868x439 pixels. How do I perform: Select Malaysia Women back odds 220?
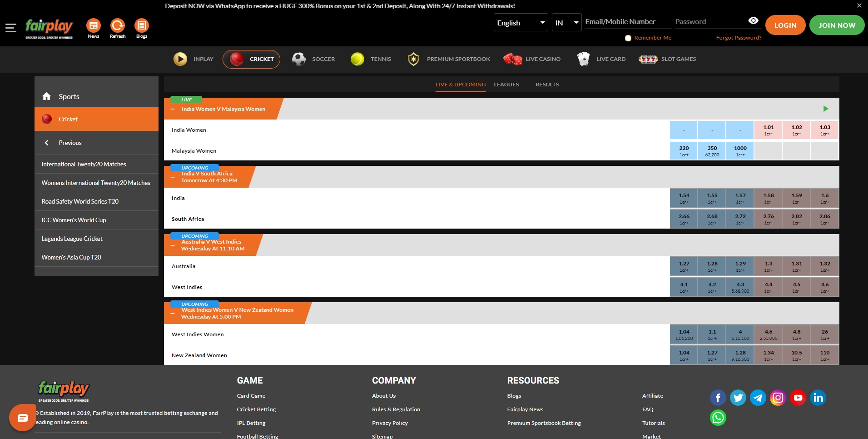click(x=684, y=151)
